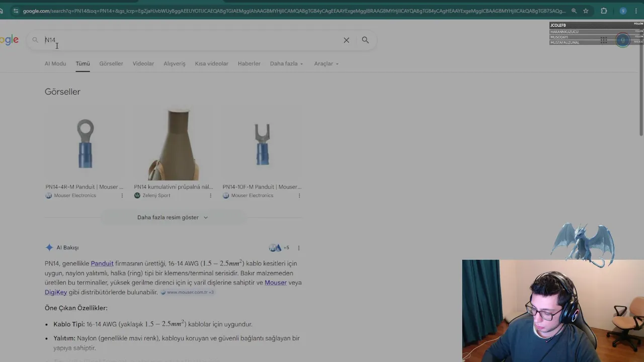This screenshot has width=644, height=362.
Task: Click the Zelený Sport source label
Action: point(156,196)
